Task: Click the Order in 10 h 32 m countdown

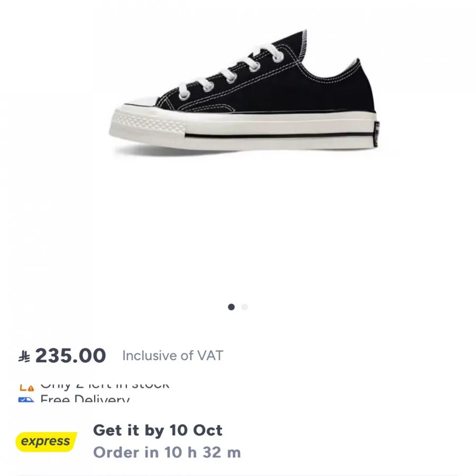Action: [167, 453]
